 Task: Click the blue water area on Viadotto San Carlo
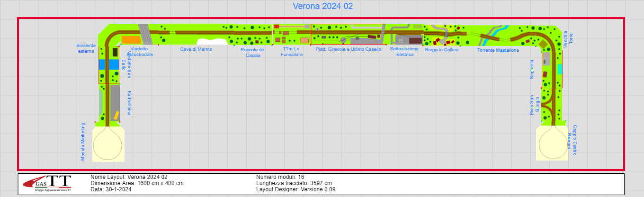109,65
